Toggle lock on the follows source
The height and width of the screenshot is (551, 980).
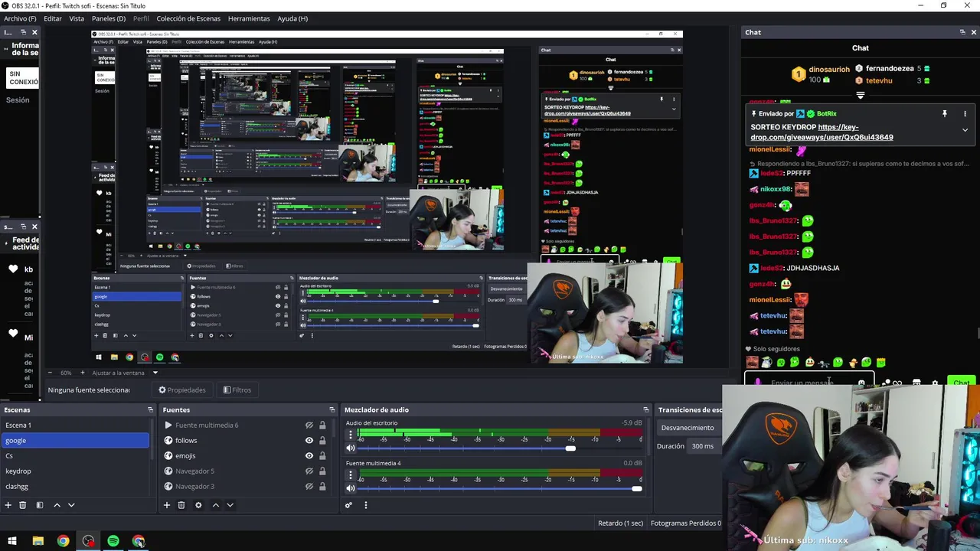click(x=322, y=441)
